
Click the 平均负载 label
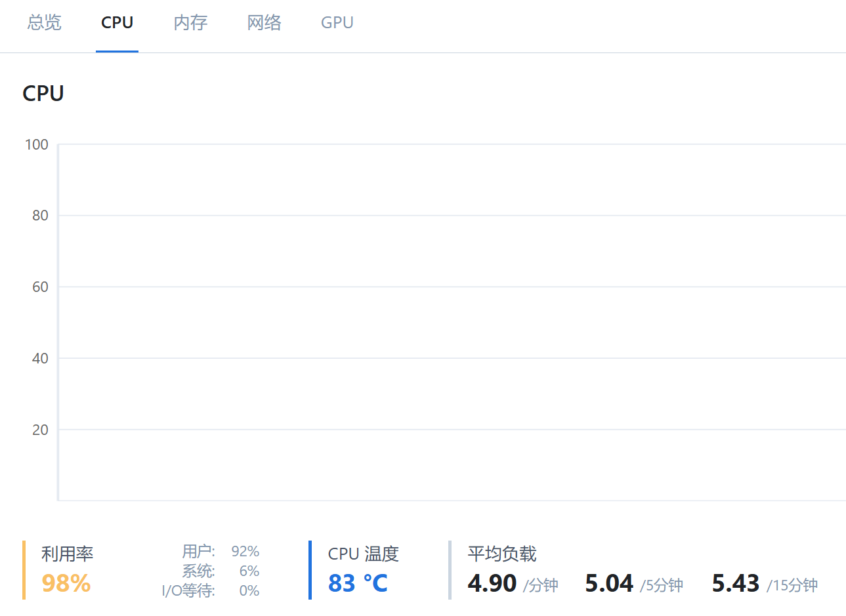pos(501,554)
